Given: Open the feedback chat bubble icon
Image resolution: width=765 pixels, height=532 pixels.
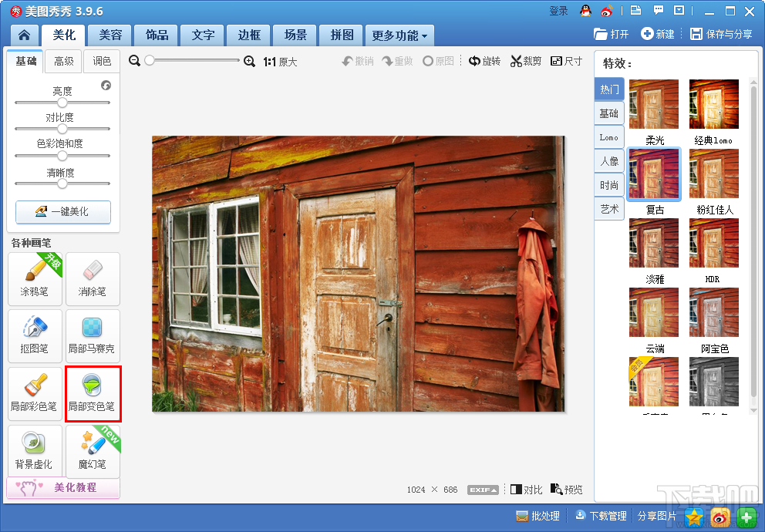Looking at the screenshot, I should (658, 10).
